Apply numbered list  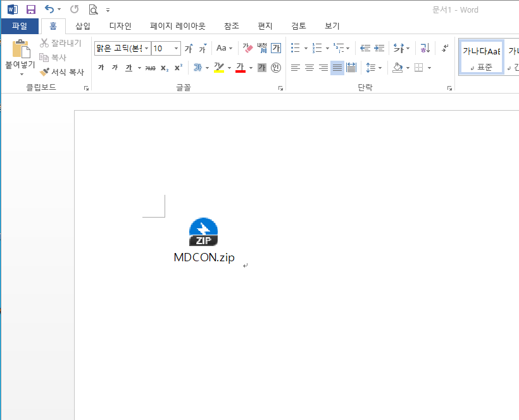(317, 48)
